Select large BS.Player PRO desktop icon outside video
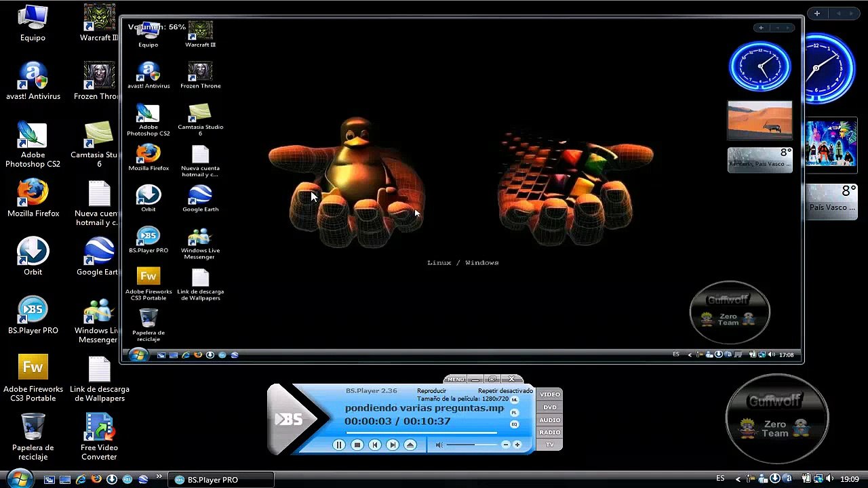The width and height of the screenshot is (868, 488). point(33,315)
